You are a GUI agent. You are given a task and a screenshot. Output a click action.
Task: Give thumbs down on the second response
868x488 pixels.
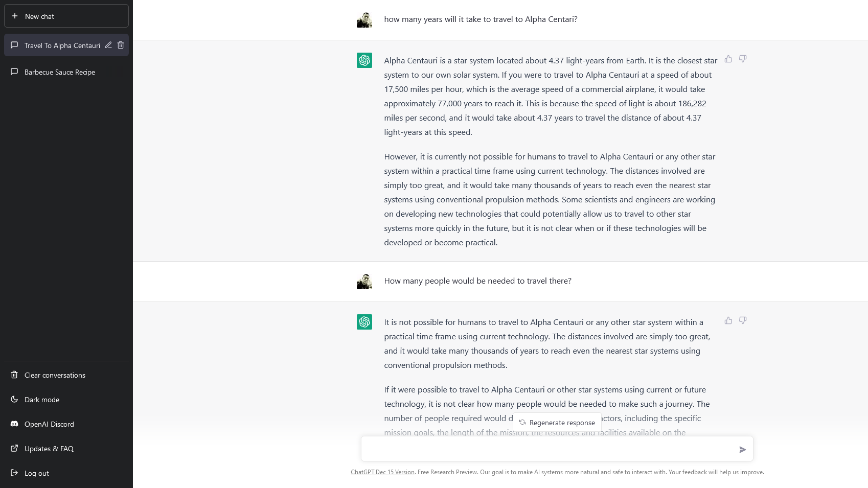(x=743, y=320)
